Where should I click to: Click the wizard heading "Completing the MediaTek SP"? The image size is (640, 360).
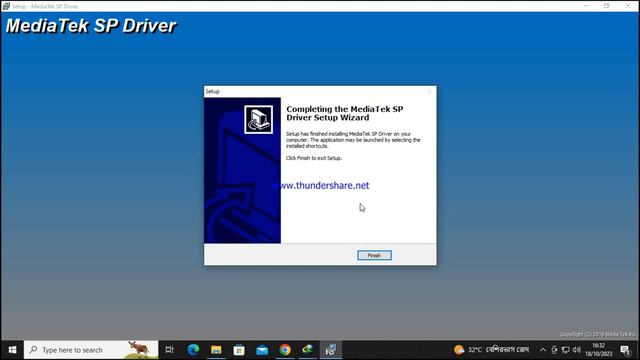(345, 109)
